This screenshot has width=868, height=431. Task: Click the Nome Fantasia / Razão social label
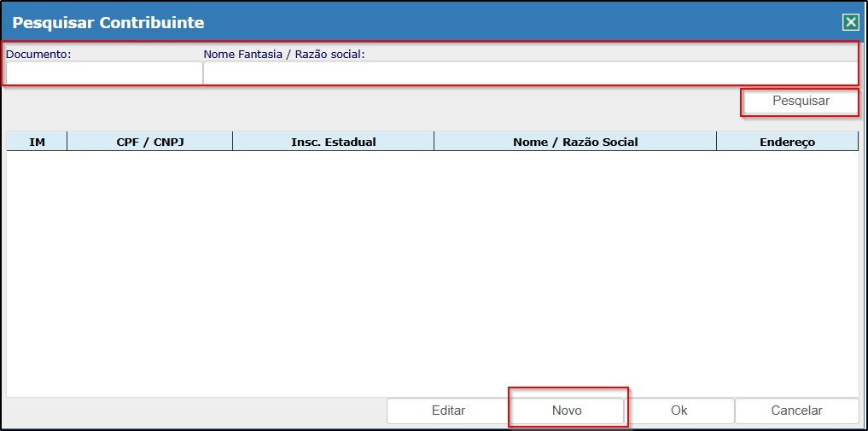pyautogui.click(x=283, y=54)
